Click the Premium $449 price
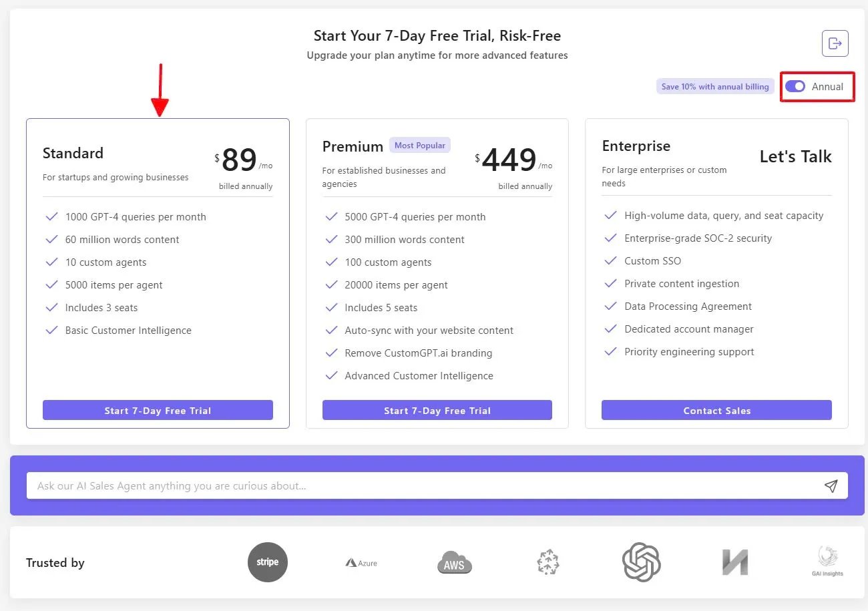The width and height of the screenshot is (868, 611). [509, 160]
